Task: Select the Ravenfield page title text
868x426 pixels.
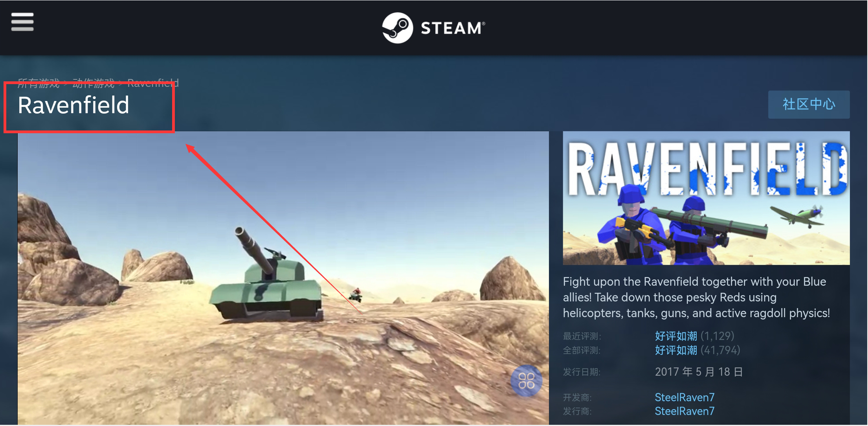Action: 73,105
